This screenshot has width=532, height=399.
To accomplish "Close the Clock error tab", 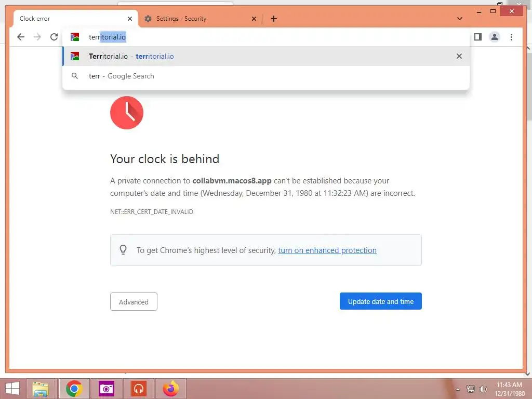I will click(x=129, y=19).
